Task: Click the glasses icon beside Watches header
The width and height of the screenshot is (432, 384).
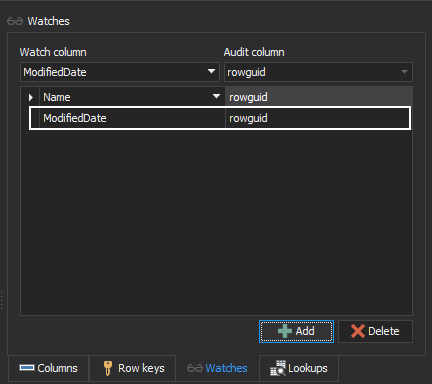Action: 15,21
